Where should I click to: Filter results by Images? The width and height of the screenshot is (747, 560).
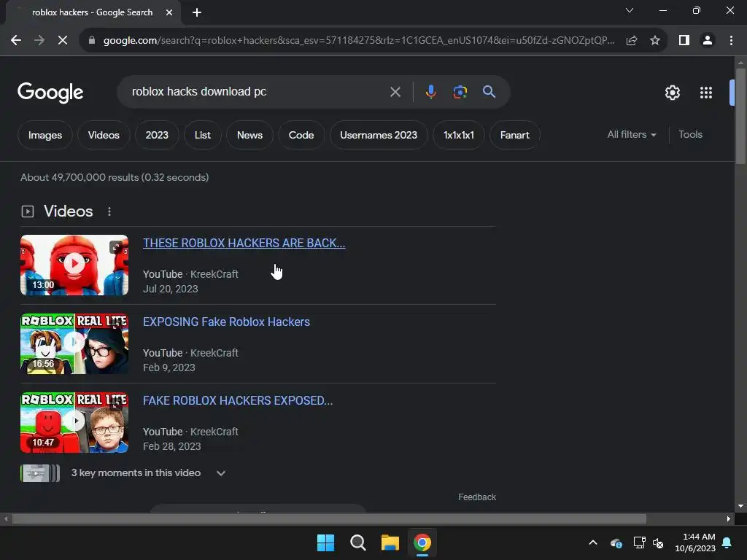[45, 135]
